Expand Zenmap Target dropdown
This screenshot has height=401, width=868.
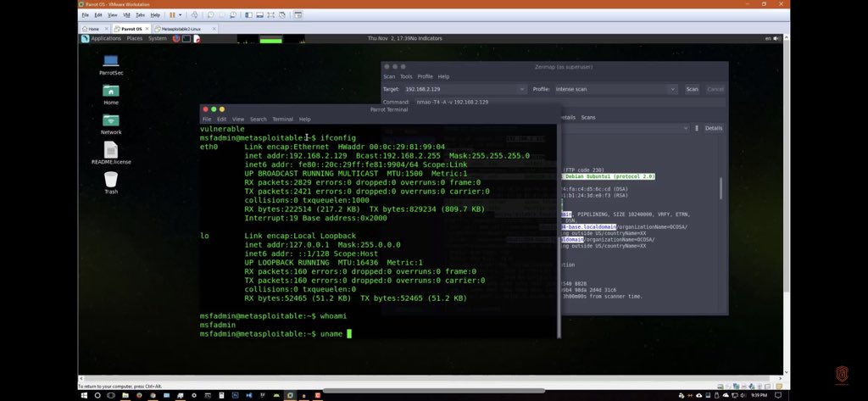522,89
